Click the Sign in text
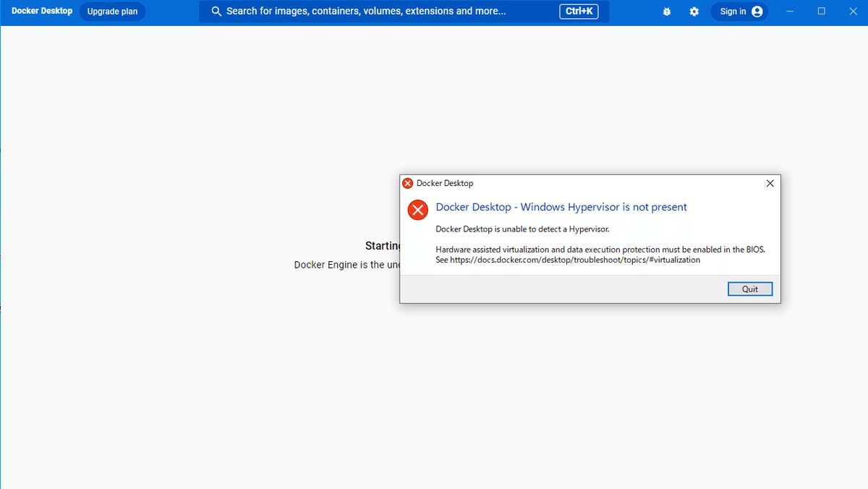 [733, 12]
